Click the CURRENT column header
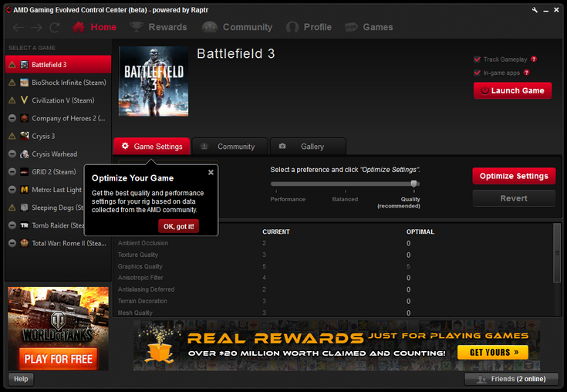The image size is (567, 392). pyautogui.click(x=276, y=231)
